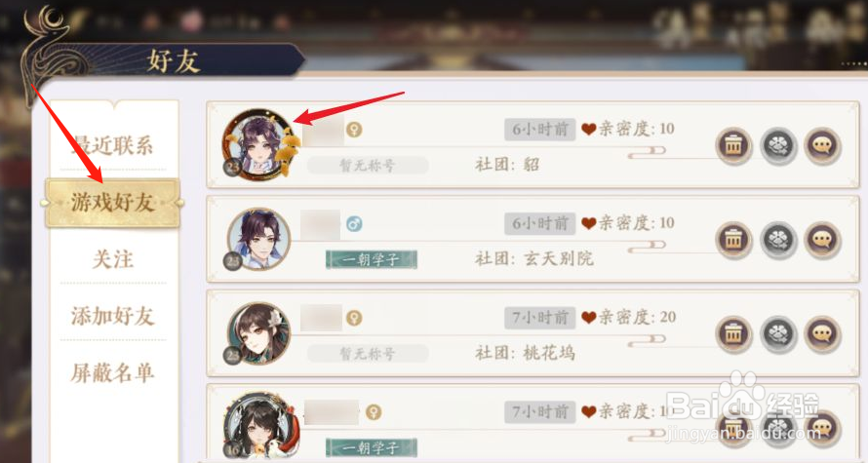Open chat with 桃花坞 guild friend

(x=822, y=334)
